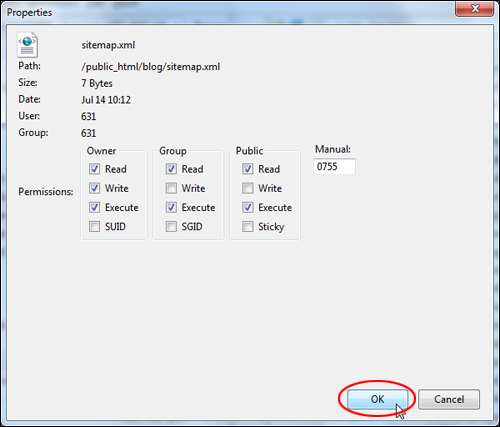Disable Owner Execute permission

point(94,207)
